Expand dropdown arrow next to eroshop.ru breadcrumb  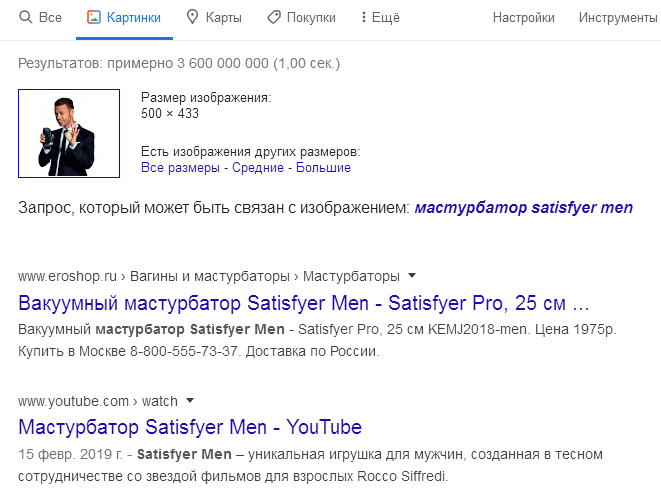pos(412,276)
